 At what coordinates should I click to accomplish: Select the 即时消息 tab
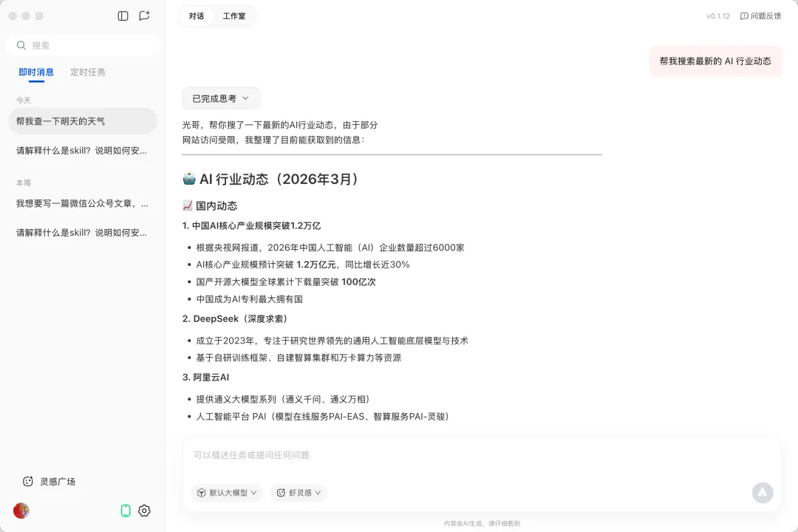tap(36, 72)
